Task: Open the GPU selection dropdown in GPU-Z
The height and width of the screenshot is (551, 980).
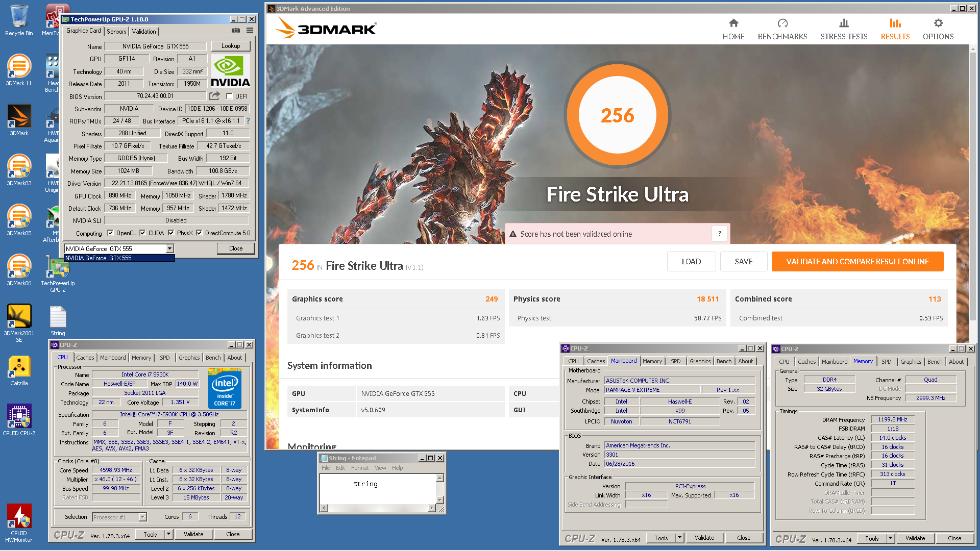Action: (x=169, y=248)
